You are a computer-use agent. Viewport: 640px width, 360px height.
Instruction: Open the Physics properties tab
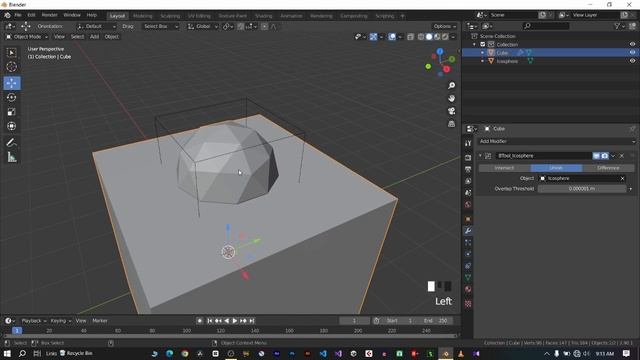(468, 254)
